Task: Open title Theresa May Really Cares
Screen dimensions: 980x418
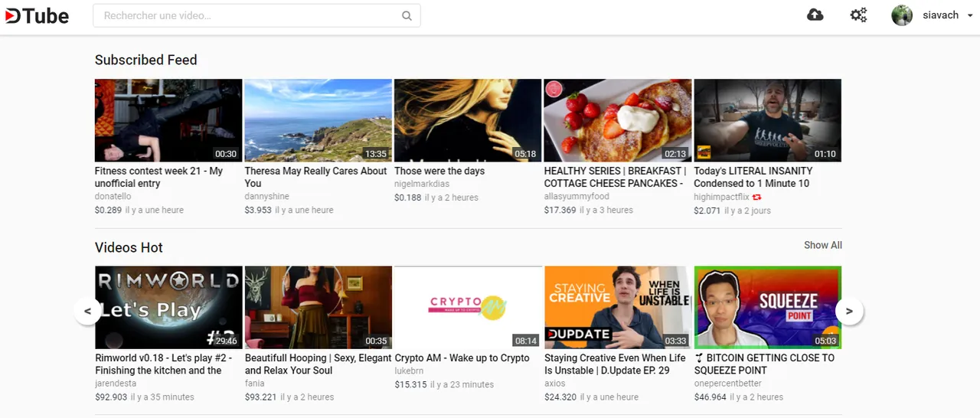Action: coord(315,177)
